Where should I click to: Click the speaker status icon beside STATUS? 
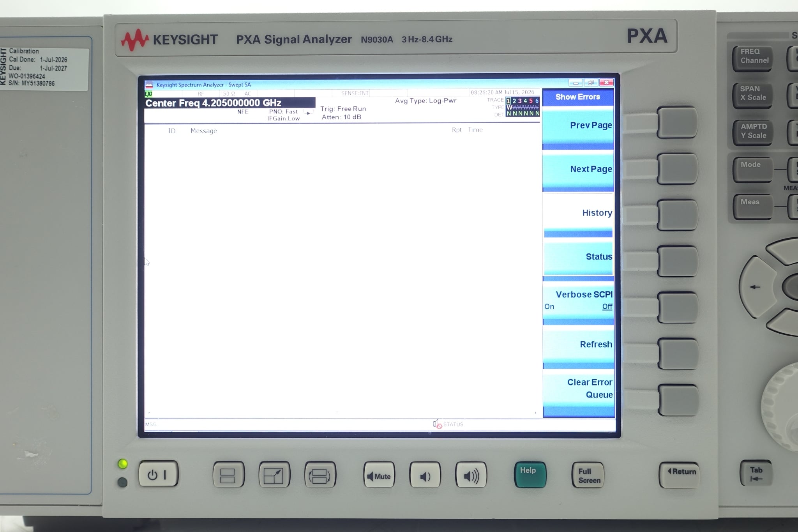[437, 424]
